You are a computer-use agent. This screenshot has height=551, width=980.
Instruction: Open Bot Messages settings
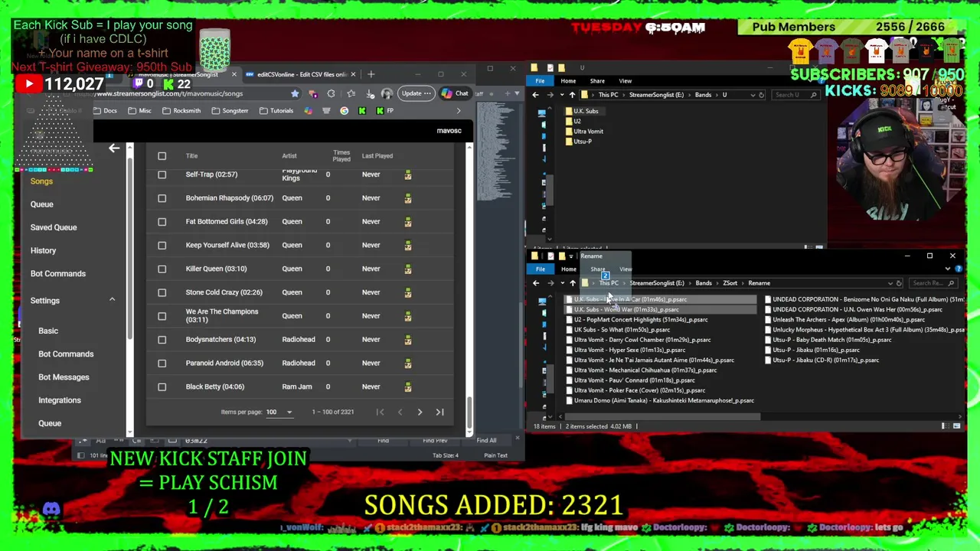tap(64, 377)
